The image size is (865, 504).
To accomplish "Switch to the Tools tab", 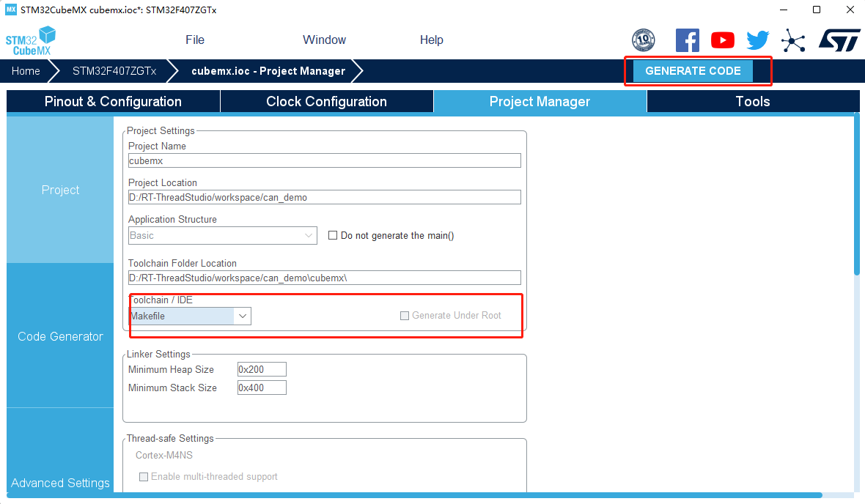I will [x=753, y=102].
